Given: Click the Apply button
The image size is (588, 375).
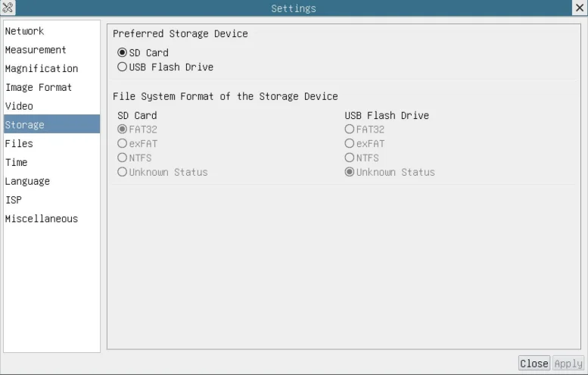Looking at the screenshot, I should (x=568, y=364).
